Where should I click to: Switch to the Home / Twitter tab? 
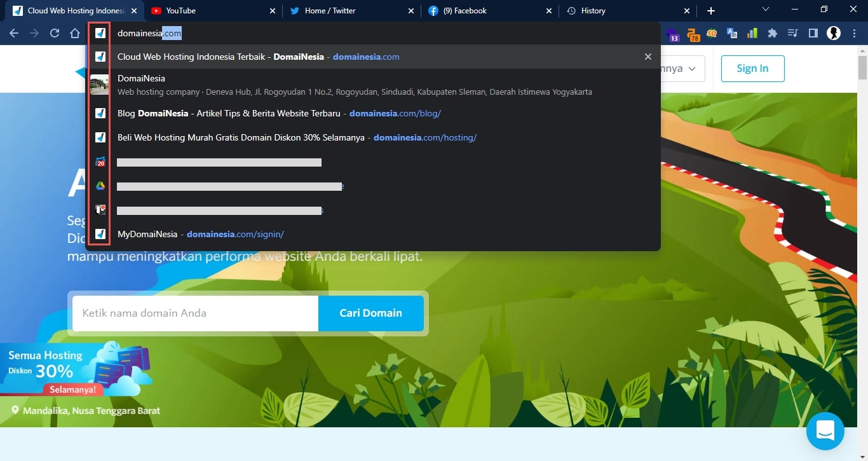click(x=351, y=11)
